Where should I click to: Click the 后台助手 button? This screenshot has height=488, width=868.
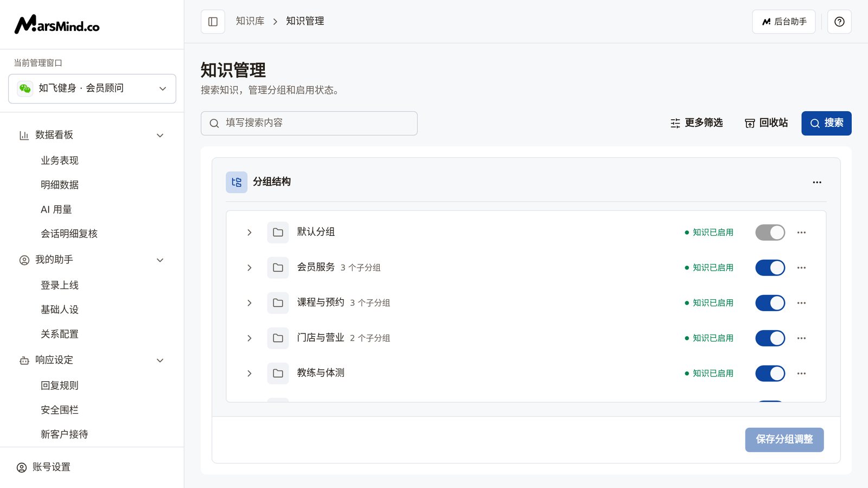tap(784, 22)
